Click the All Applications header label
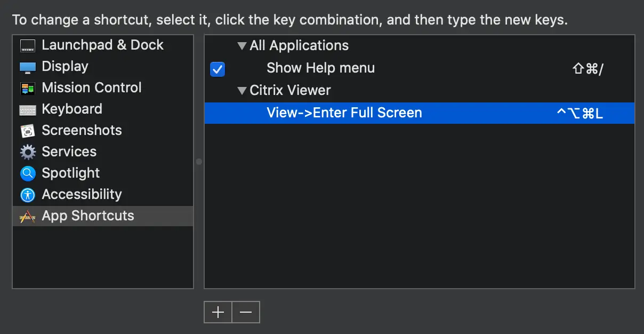This screenshot has width=644, height=334. [x=299, y=45]
